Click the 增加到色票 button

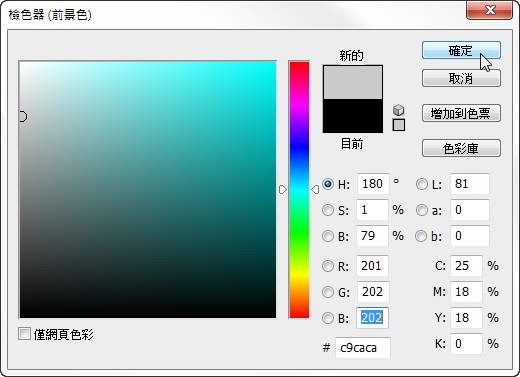pos(461,113)
